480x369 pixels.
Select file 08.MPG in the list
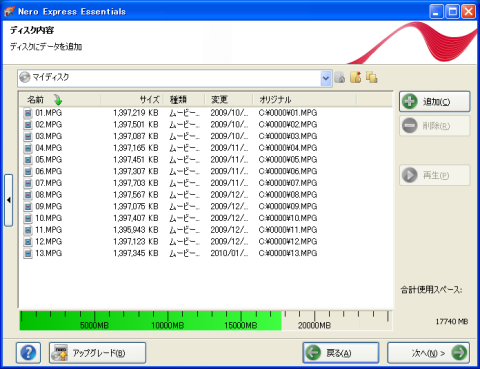(49, 194)
